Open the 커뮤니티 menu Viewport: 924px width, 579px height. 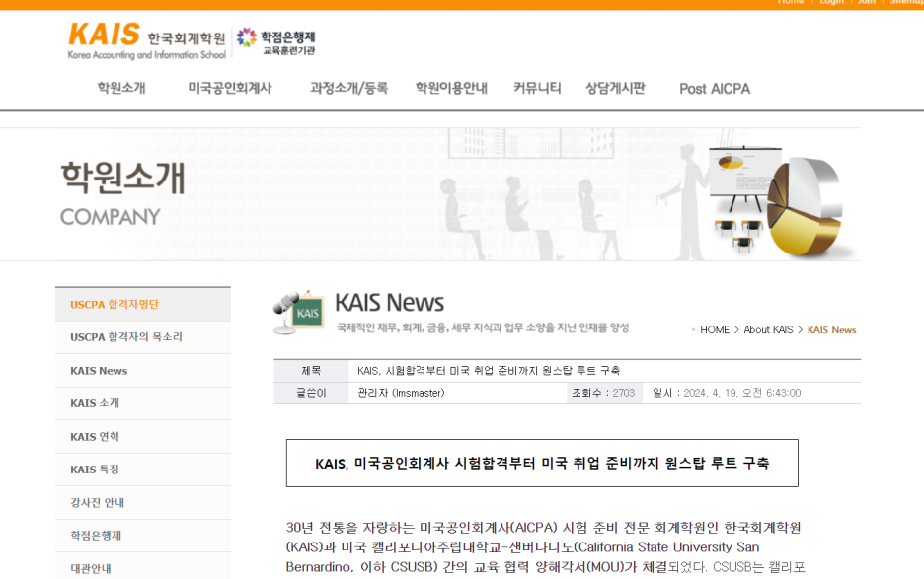coord(537,89)
